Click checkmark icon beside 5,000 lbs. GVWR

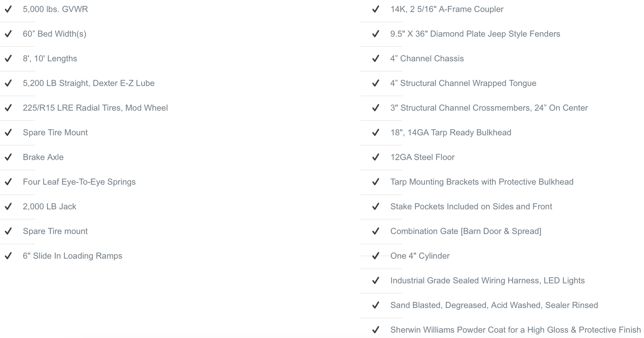[8, 9]
